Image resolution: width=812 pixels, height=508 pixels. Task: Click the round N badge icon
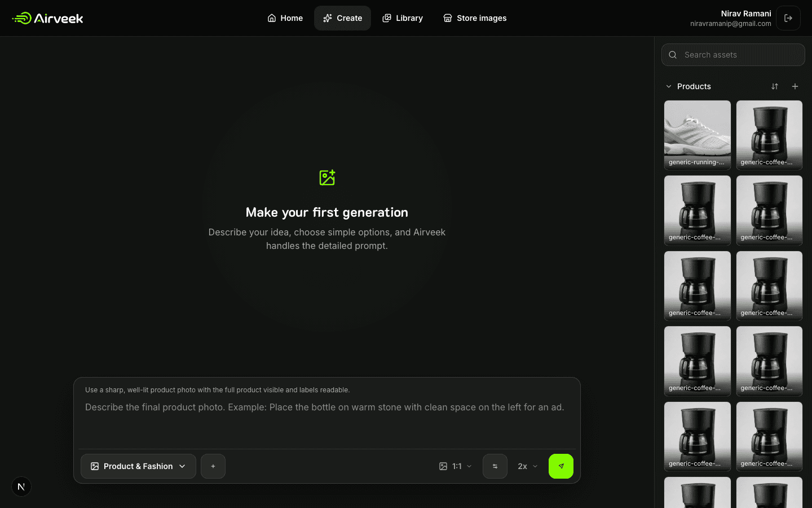(x=21, y=487)
